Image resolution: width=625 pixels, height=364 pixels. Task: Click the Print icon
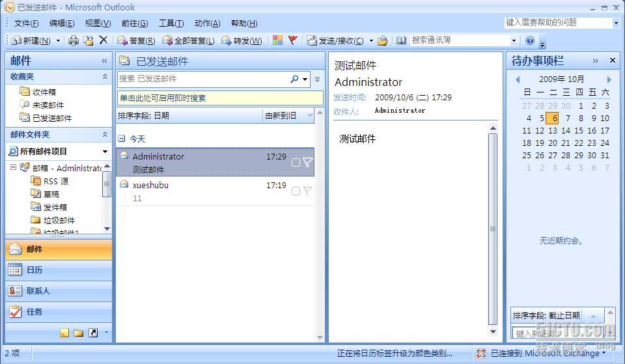(x=74, y=40)
